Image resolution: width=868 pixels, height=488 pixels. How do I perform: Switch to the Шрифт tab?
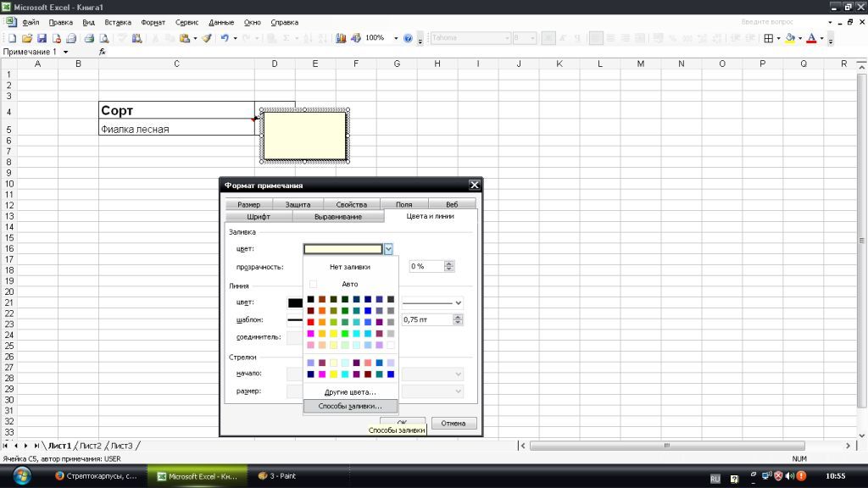click(258, 217)
